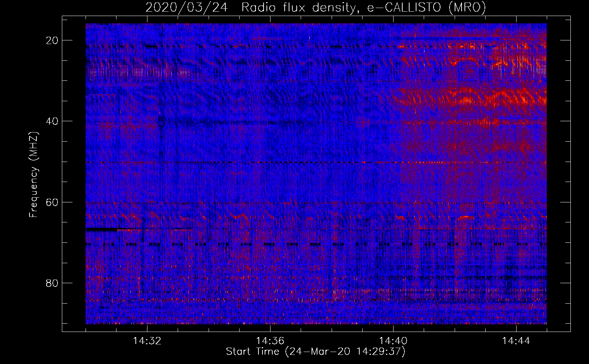Click the 14:32 time tick label
This screenshot has height=364, width=589.
click(x=147, y=341)
